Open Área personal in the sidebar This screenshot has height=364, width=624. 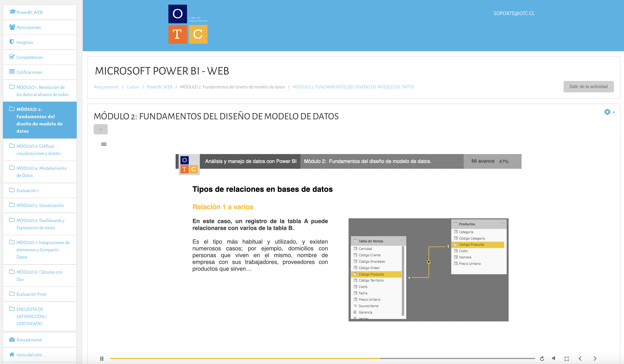click(x=40, y=340)
